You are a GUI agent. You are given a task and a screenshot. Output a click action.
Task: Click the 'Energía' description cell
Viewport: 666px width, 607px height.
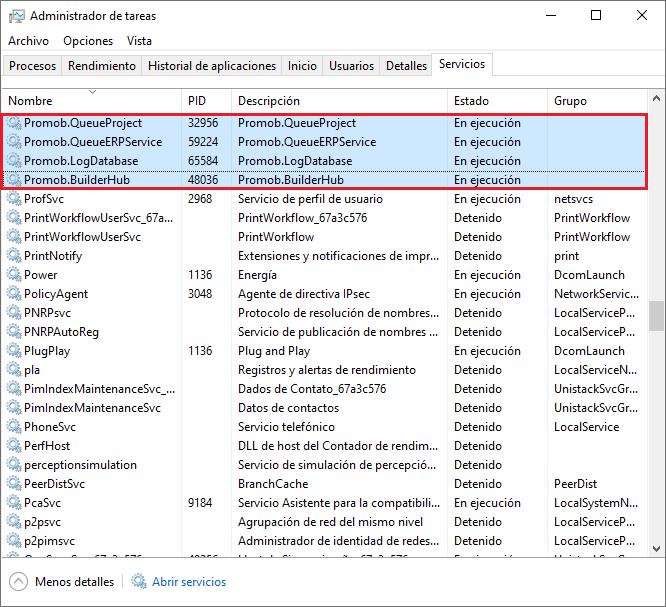[257, 275]
